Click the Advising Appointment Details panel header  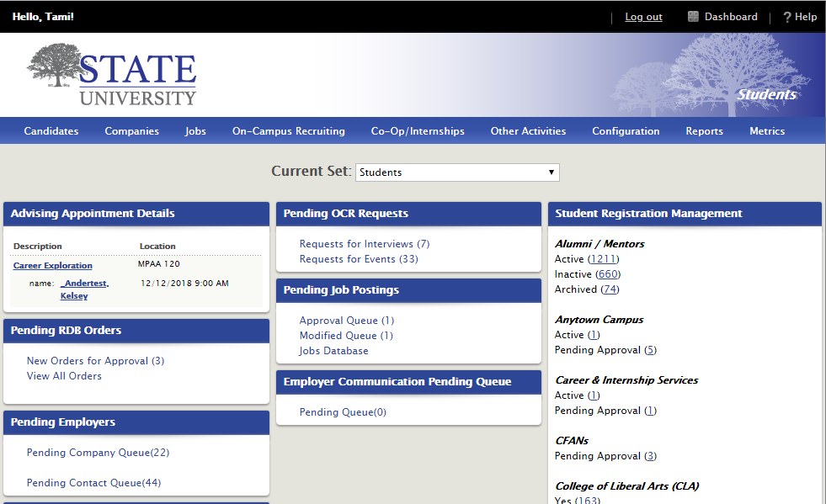pyautogui.click(x=136, y=214)
